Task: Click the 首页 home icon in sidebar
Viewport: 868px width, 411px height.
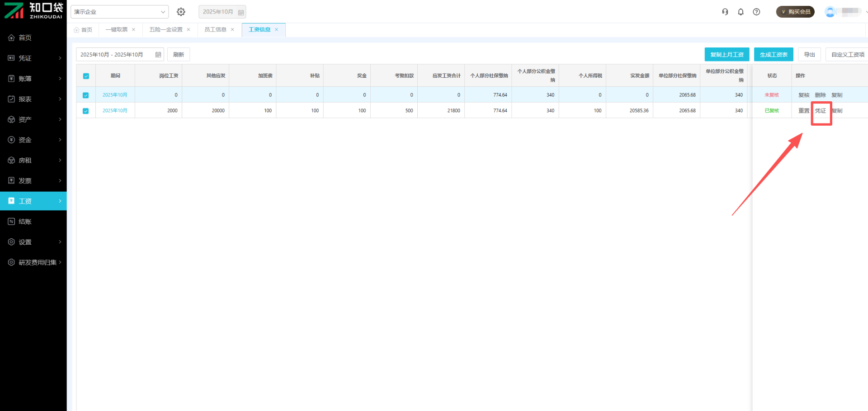Action: pyautogui.click(x=11, y=38)
